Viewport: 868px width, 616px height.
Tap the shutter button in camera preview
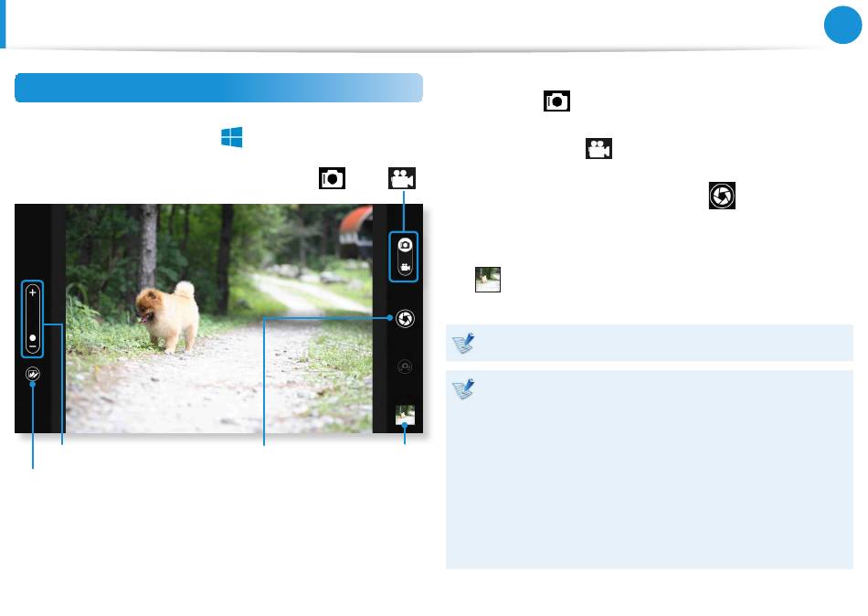tap(405, 319)
